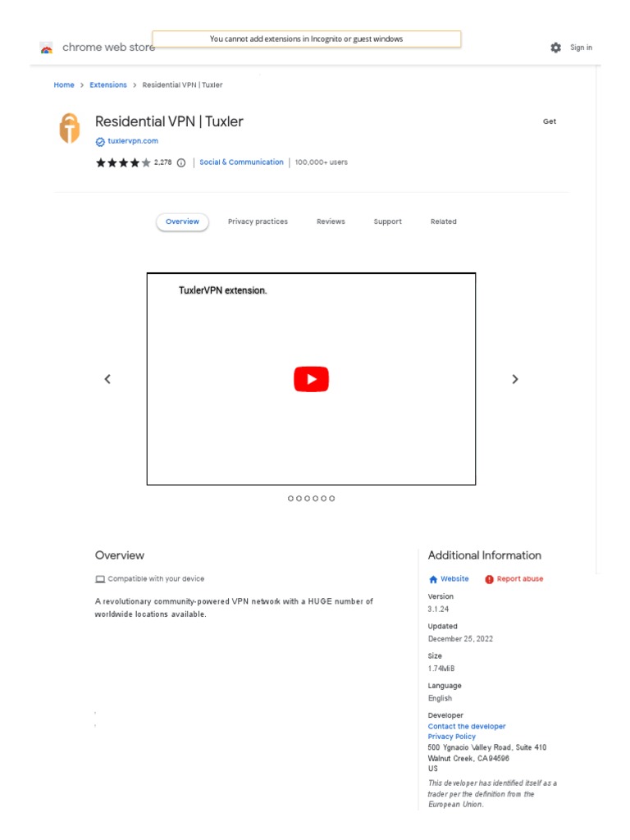Open the Privacy practices tab
The height and width of the screenshot is (840, 630).
pyautogui.click(x=258, y=221)
